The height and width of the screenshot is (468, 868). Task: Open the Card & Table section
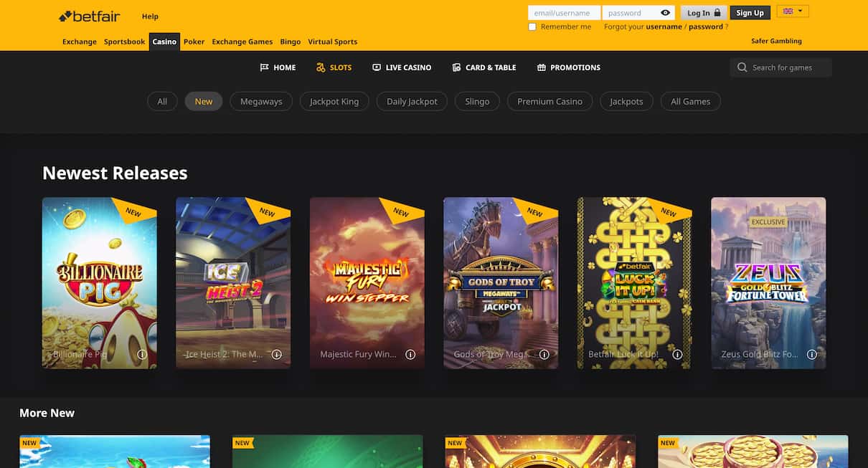(x=484, y=67)
